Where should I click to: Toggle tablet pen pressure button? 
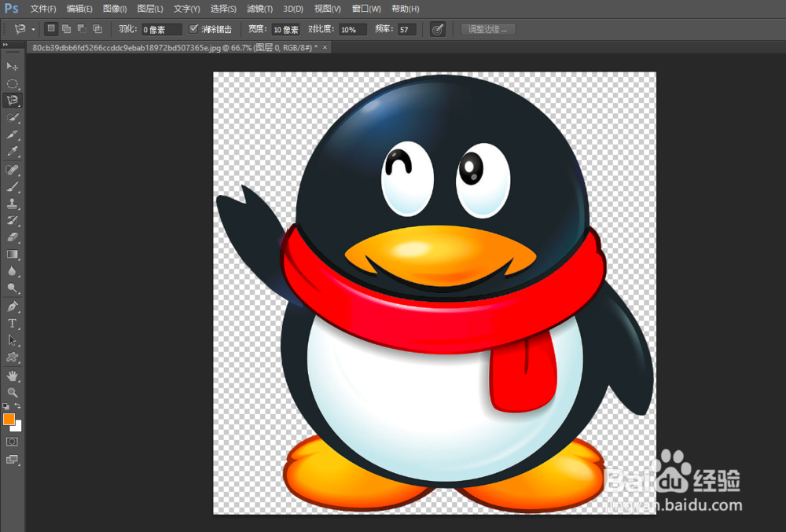click(x=438, y=30)
